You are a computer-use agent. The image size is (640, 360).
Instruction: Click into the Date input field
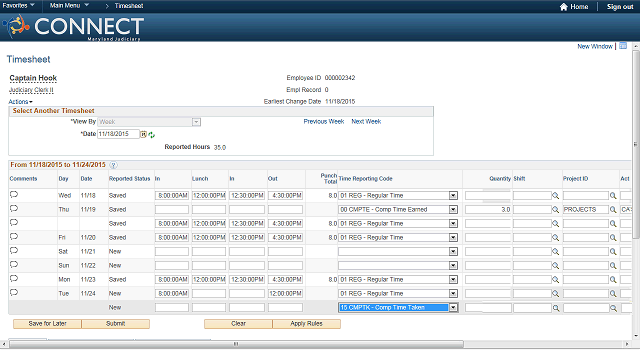(118, 134)
